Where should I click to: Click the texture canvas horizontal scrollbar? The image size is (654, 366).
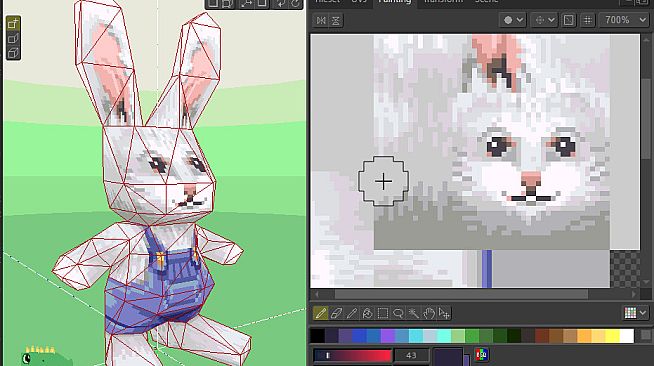pyautogui.click(x=461, y=294)
